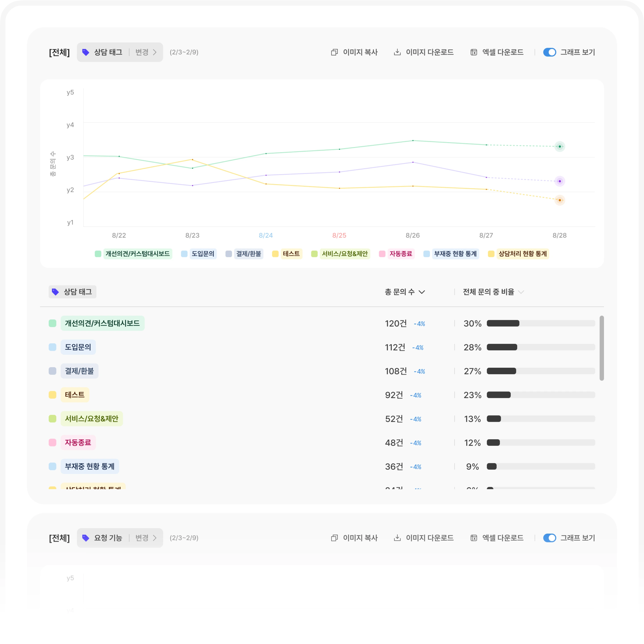Screen dimensions: 644x644
Task: Open the 전체 문의 중 비율 sort dropdown
Action: [x=521, y=292]
